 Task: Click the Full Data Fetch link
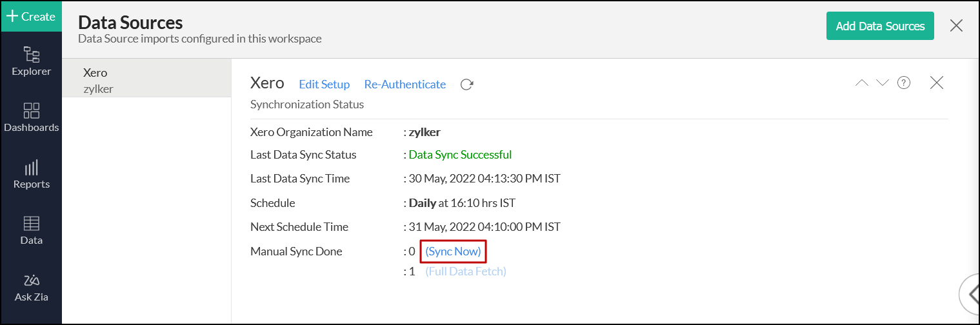(x=466, y=271)
